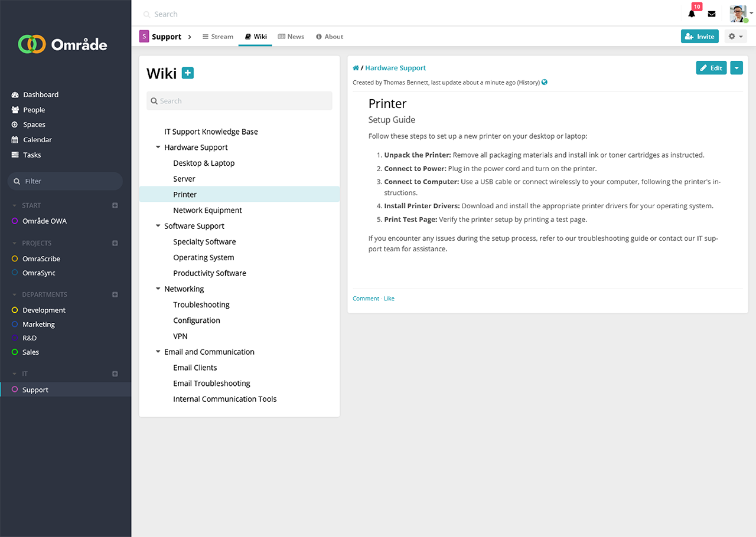This screenshot has width=756, height=537.
Task: Switch to the Stream tab
Action: [217, 37]
